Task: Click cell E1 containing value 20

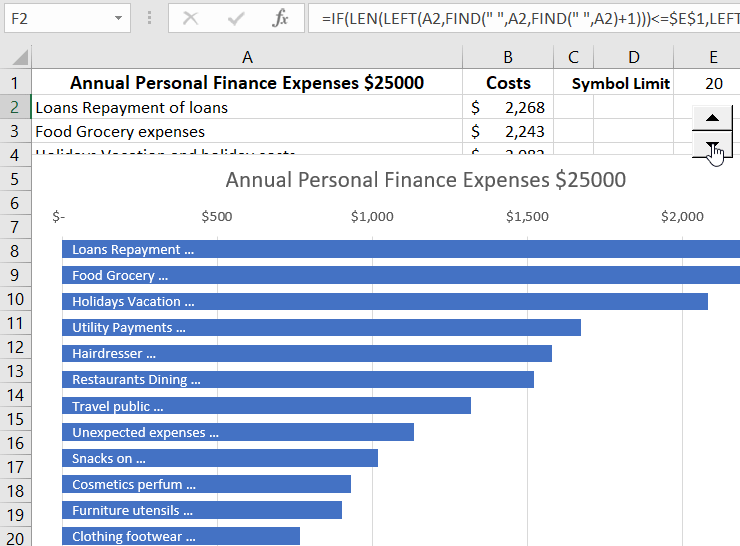Action: (713, 83)
